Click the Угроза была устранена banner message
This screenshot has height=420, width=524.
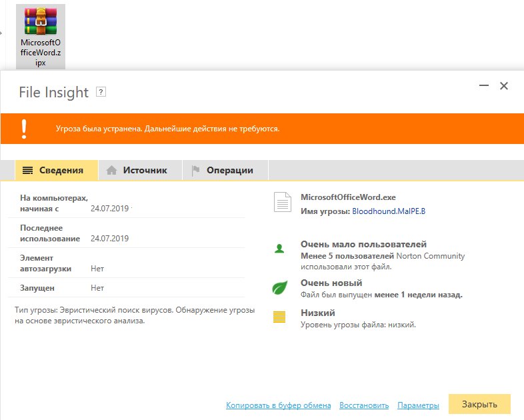[x=167, y=129]
